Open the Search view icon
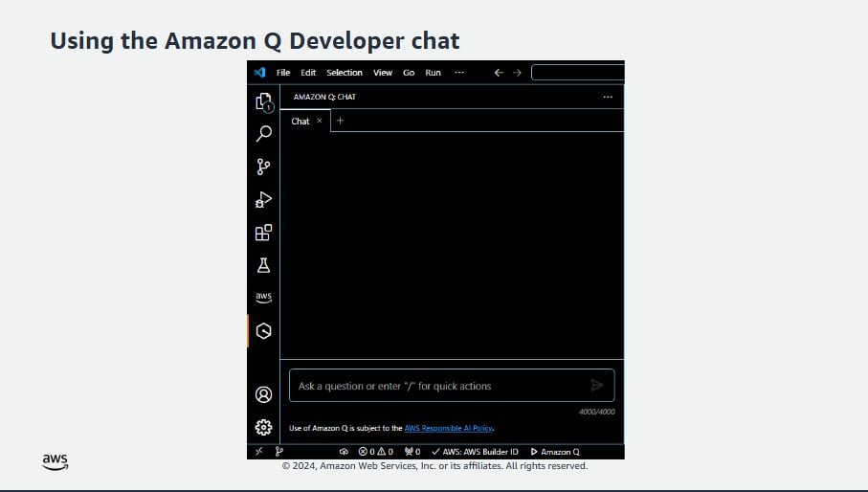The image size is (868, 492). point(264,133)
